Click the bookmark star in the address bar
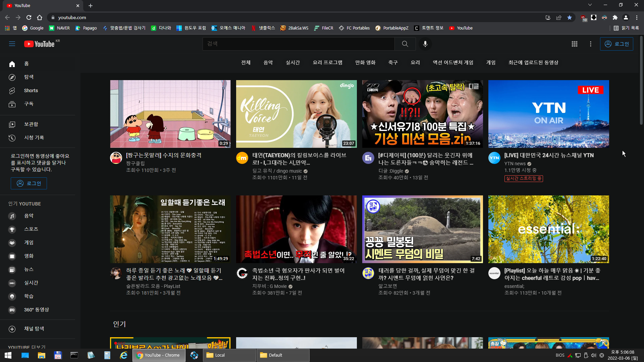Screen dimensions: 644x362 570,17
